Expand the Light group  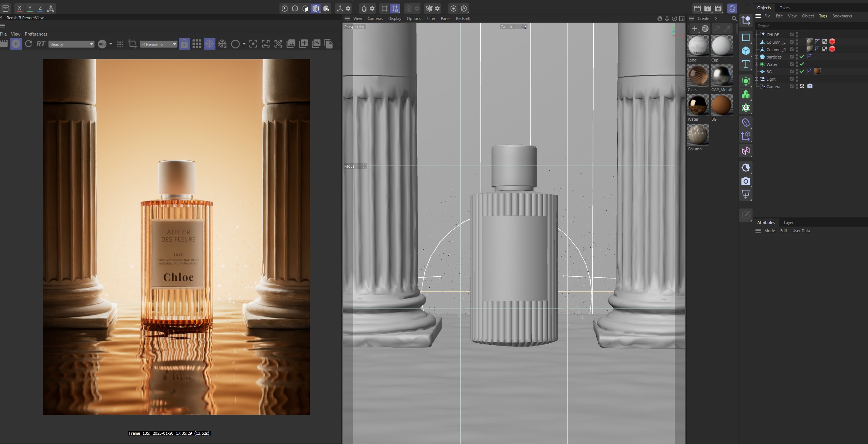pyautogui.click(x=757, y=79)
